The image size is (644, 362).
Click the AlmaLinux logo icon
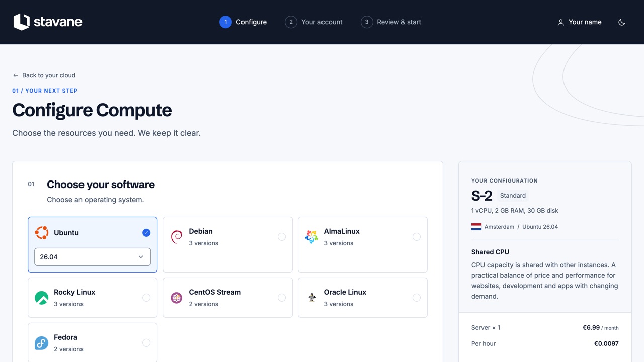pos(311,237)
